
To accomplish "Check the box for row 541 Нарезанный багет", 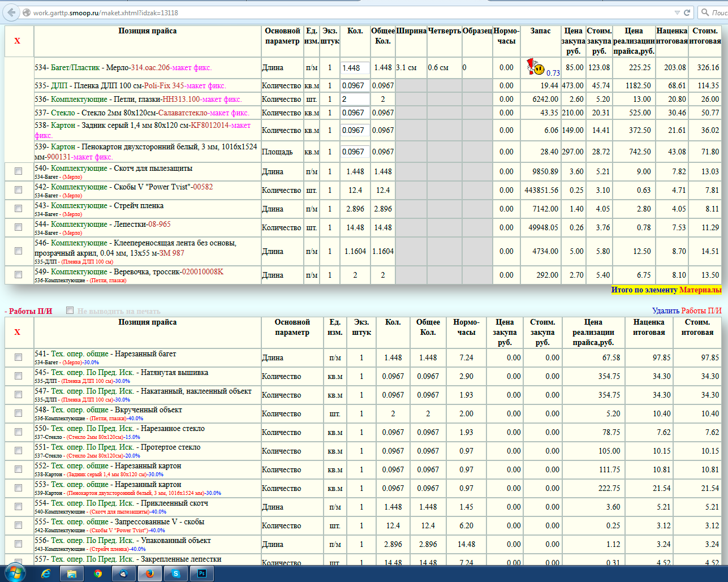I will (18, 357).
